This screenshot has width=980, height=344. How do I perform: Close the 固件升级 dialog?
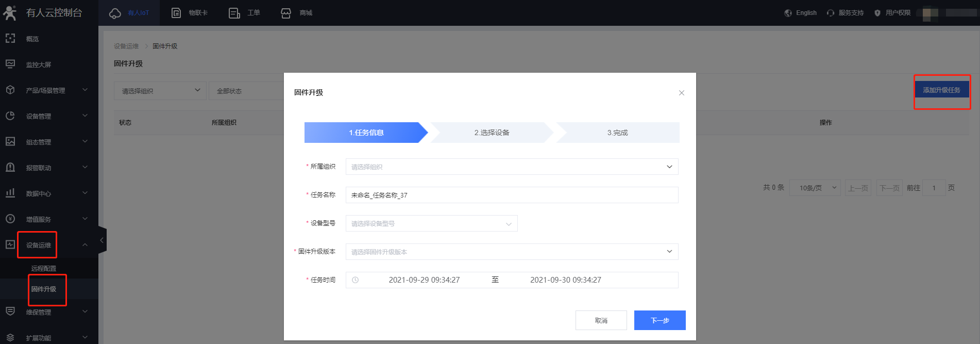(x=682, y=93)
